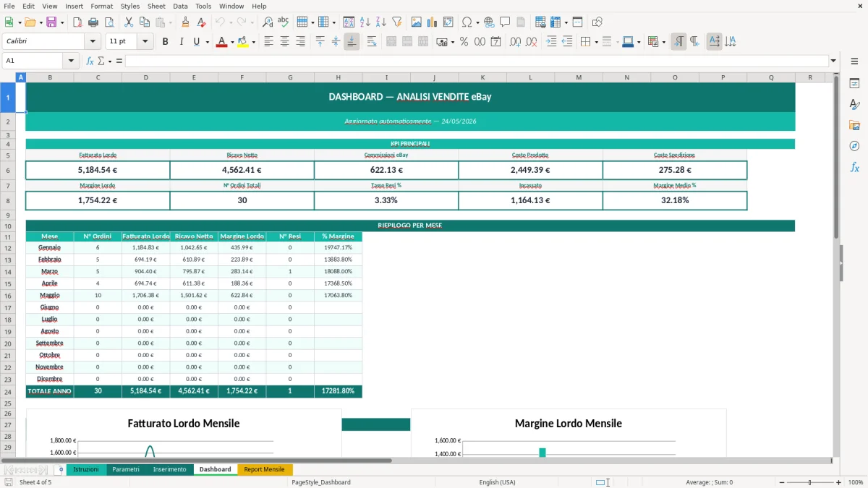Click the Spelling check icon
Viewport: 868px width, 488px height.
pyautogui.click(x=284, y=22)
